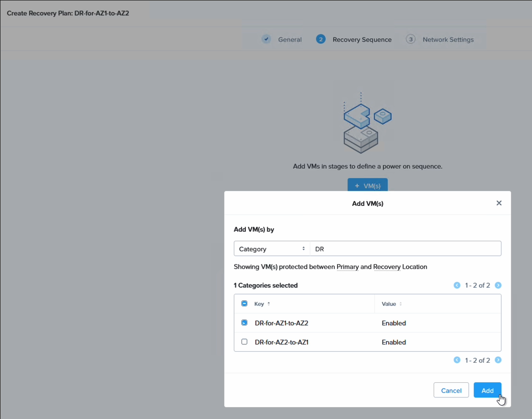Viewport: 532px width, 419px height.
Task: Go to previous page at bottom pager
Action: tap(457, 360)
